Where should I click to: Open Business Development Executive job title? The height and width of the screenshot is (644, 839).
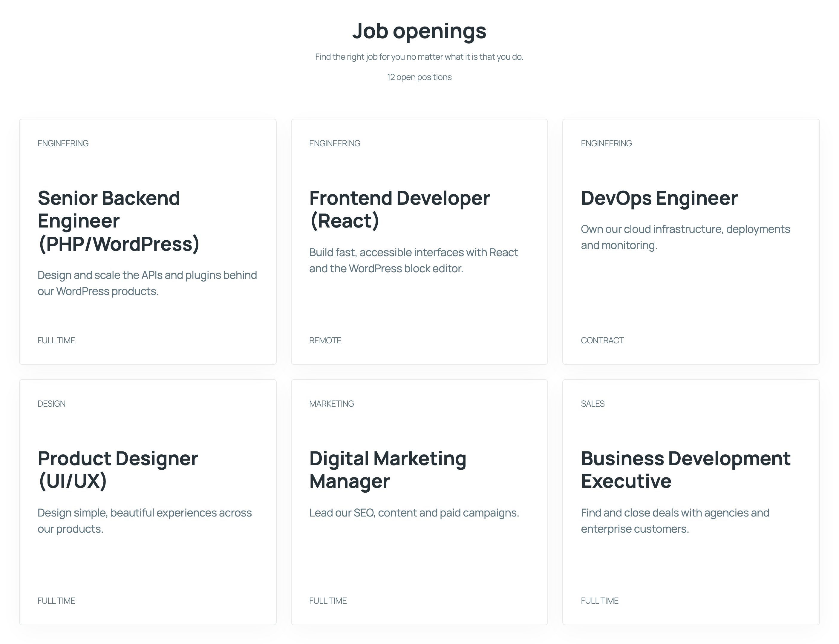click(685, 470)
